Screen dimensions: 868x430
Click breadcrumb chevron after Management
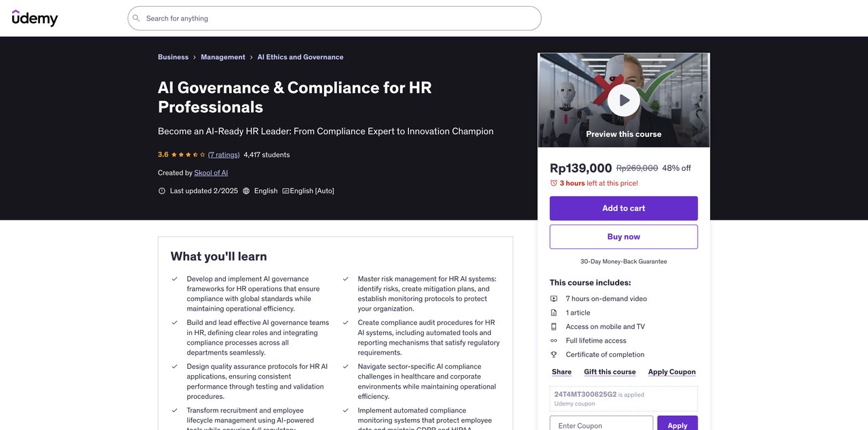(x=252, y=58)
